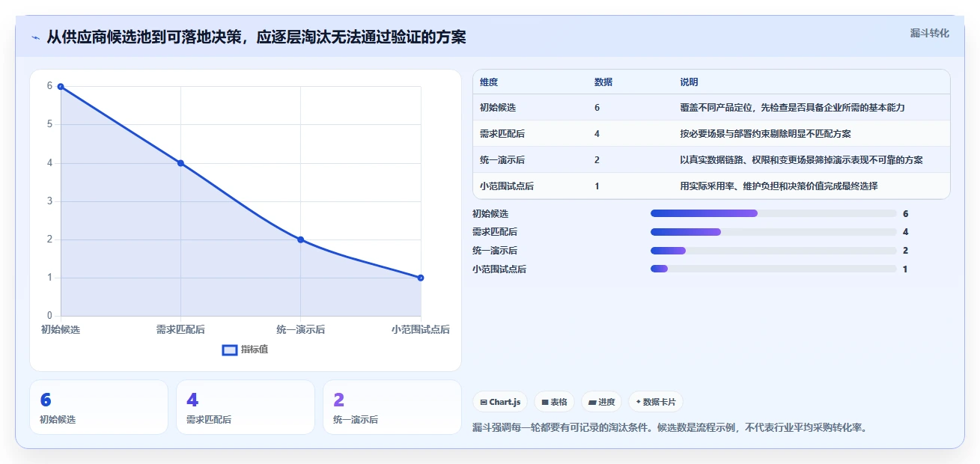The image size is (980, 464).
Task: Click the 漏斗转化 tag at top right
Action: tap(930, 33)
